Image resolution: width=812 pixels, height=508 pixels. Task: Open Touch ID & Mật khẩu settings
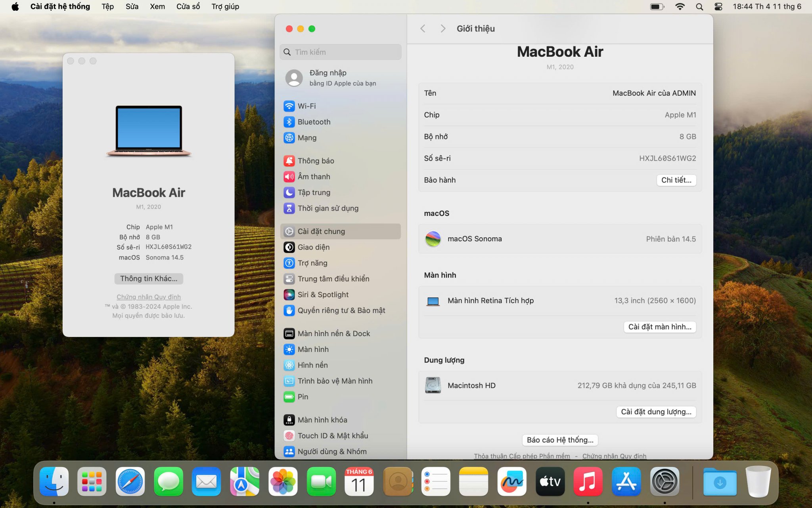coord(333,435)
